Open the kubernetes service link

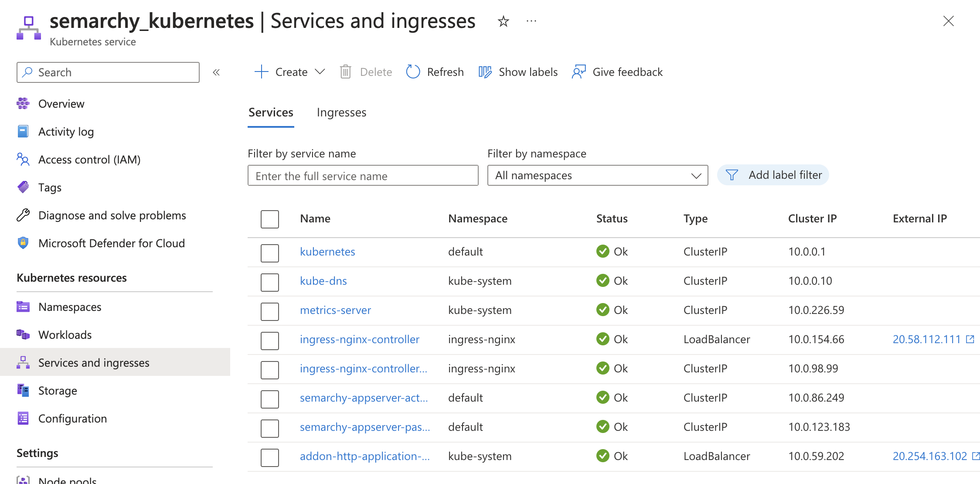click(327, 252)
